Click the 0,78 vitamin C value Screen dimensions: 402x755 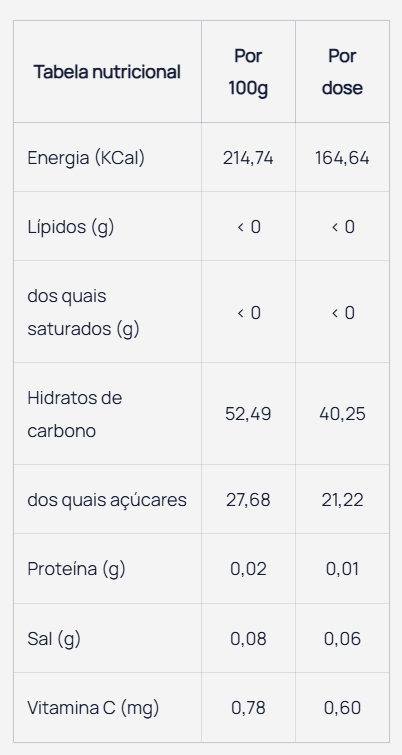pos(248,708)
